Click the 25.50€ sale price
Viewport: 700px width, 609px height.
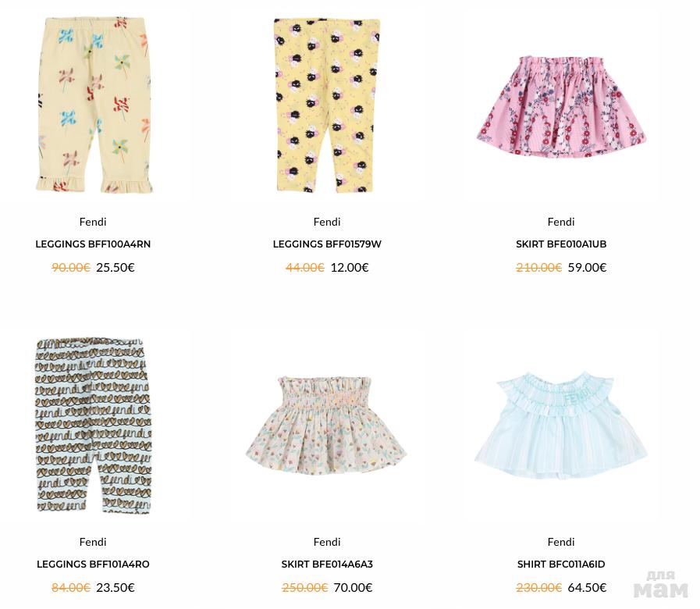point(115,267)
